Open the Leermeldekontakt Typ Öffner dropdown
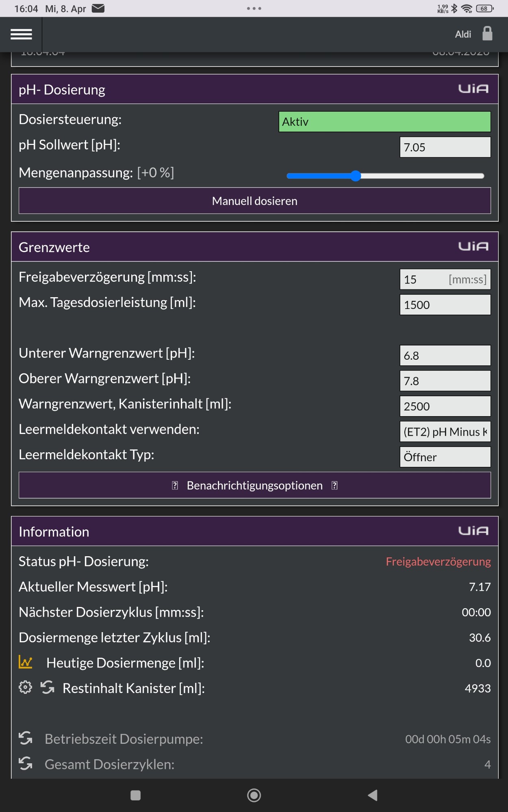Image resolution: width=508 pixels, height=812 pixels. [x=445, y=457]
